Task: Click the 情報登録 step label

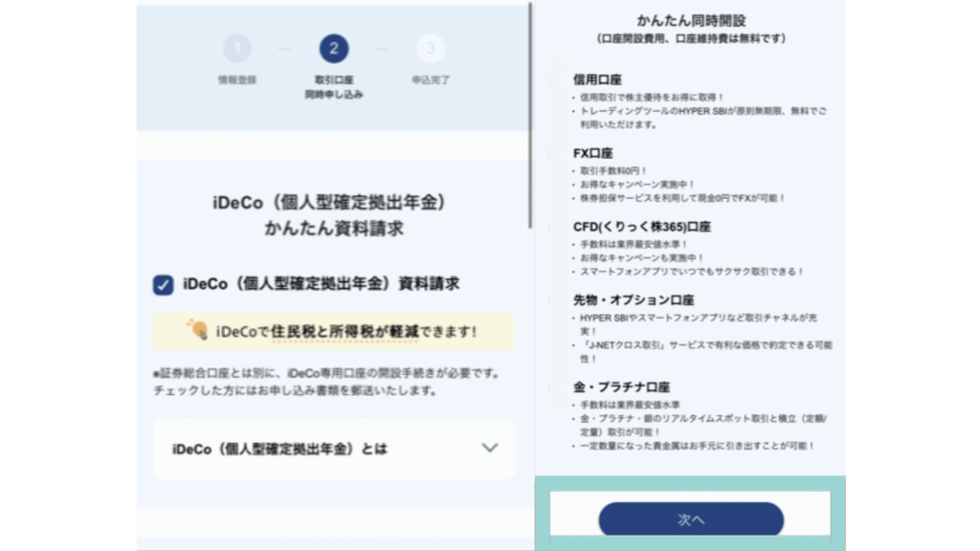Action: click(x=237, y=80)
